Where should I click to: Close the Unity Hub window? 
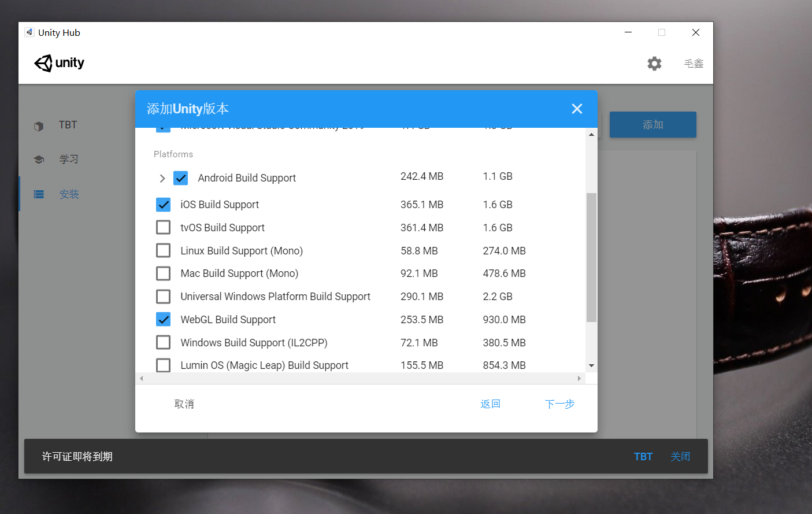click(x=696, y=32)
